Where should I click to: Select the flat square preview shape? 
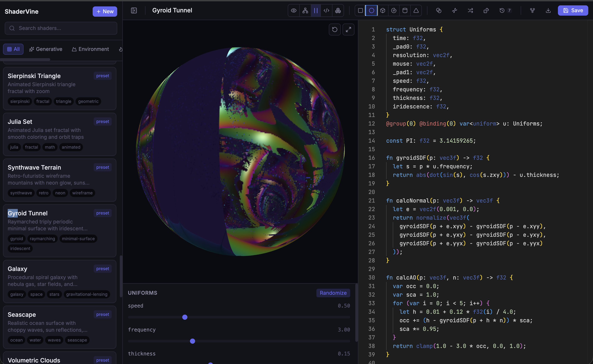pos(360,11)
